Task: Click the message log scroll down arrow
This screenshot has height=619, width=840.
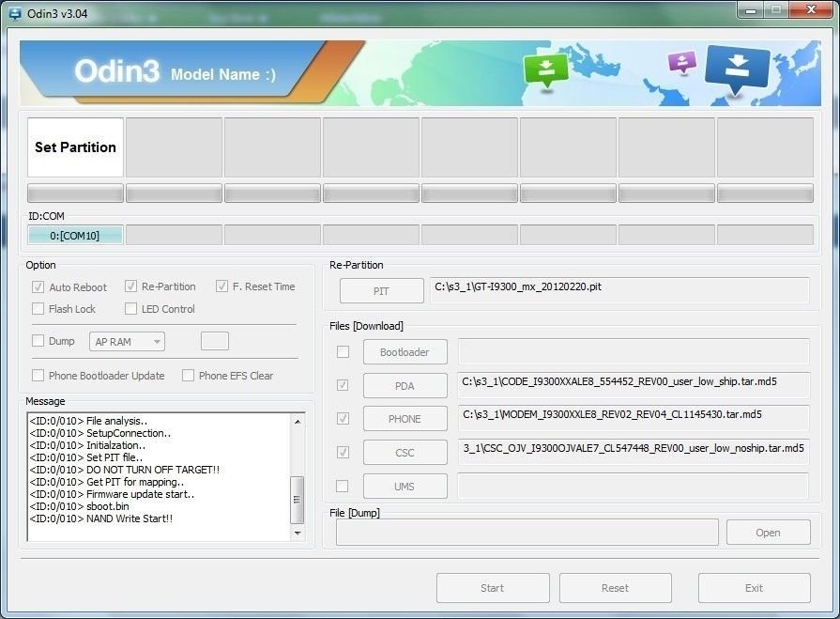Action: (x=298, y=533)
